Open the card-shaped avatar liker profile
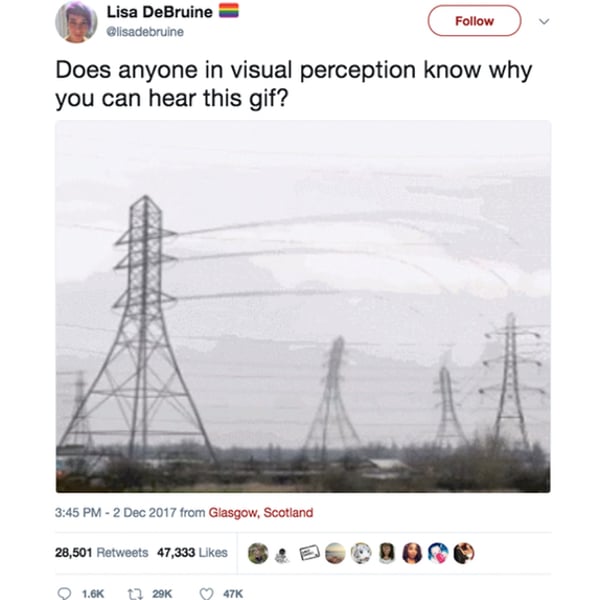This screenshot has height=600, width=600. [x=309, y=553]
